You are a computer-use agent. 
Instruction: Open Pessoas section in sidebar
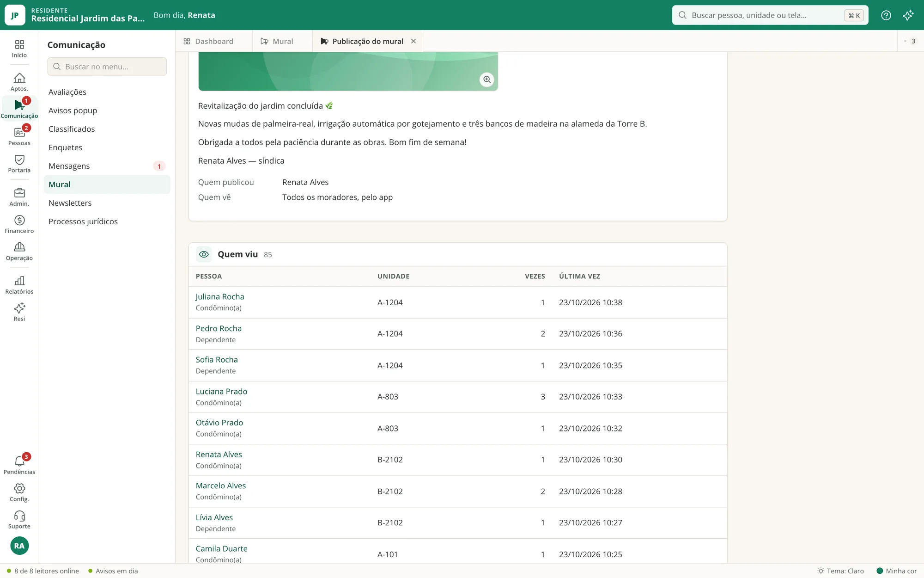point(19,136)
